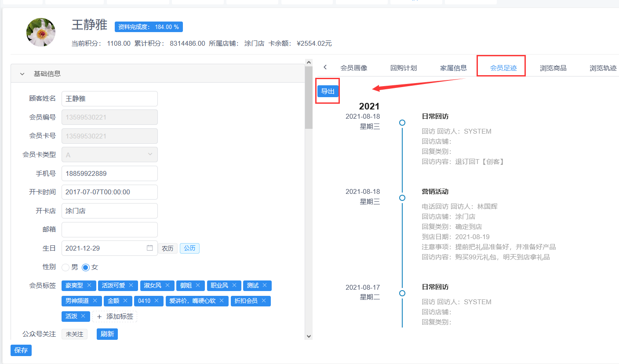This screenshot has width=619, height=364.
Task: Click the 2021-08-17 timeline dot
Action: click(x=402, y=293)
